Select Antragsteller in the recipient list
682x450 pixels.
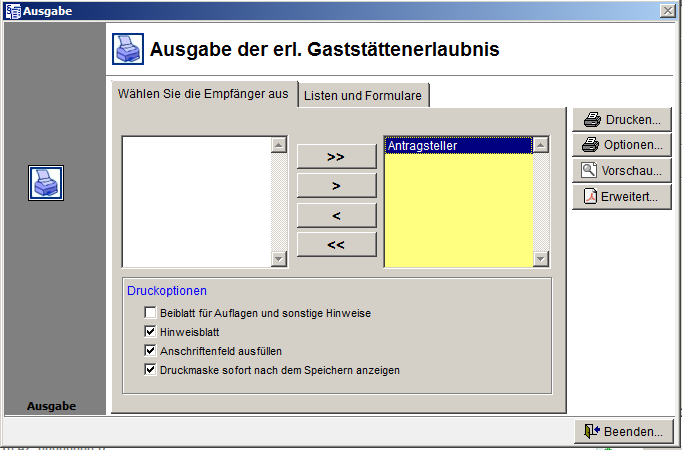(x=457, y=146)
